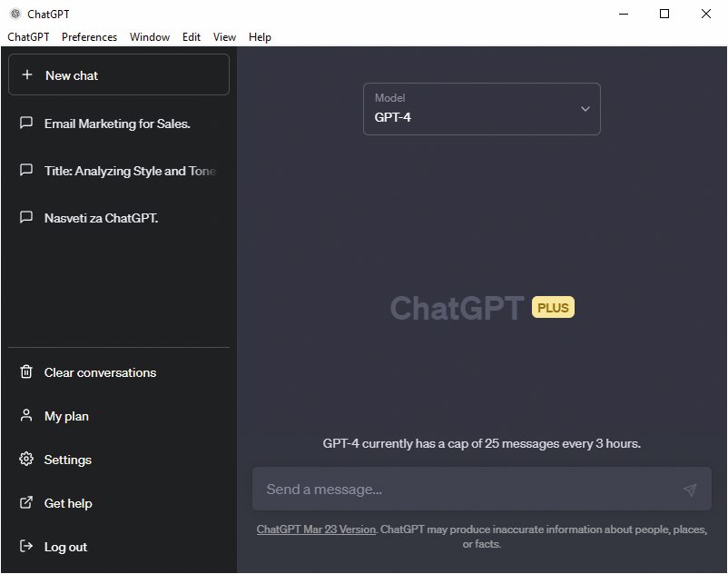Click the person icon next to My plan
Image resolution: width=728 pixels, height=574 pixels.
click(x=26, y=415)
